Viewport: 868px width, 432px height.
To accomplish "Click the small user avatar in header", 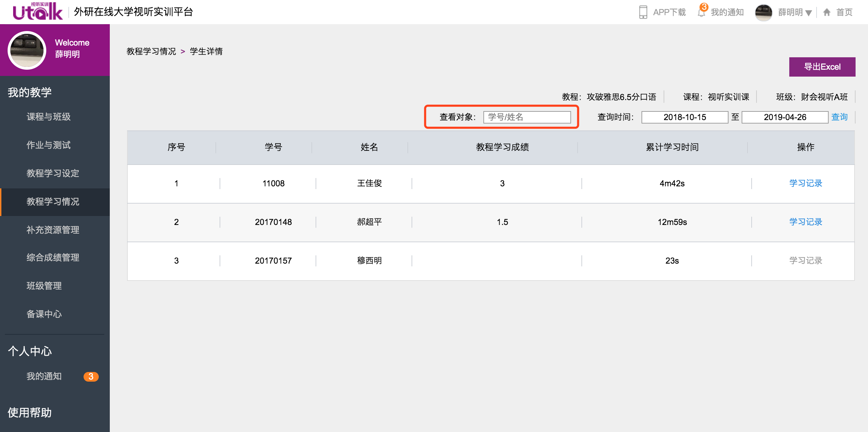I will pos(763,12).
